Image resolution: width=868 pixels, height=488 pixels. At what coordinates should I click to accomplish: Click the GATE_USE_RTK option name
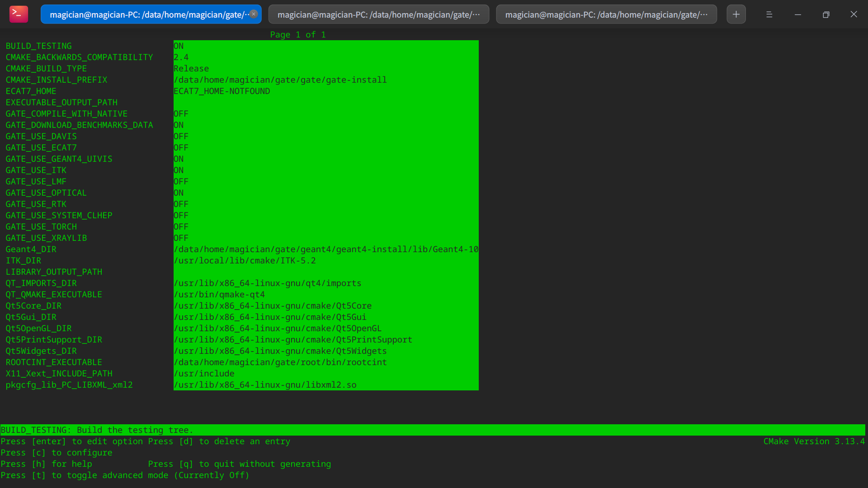coord(36,204)
